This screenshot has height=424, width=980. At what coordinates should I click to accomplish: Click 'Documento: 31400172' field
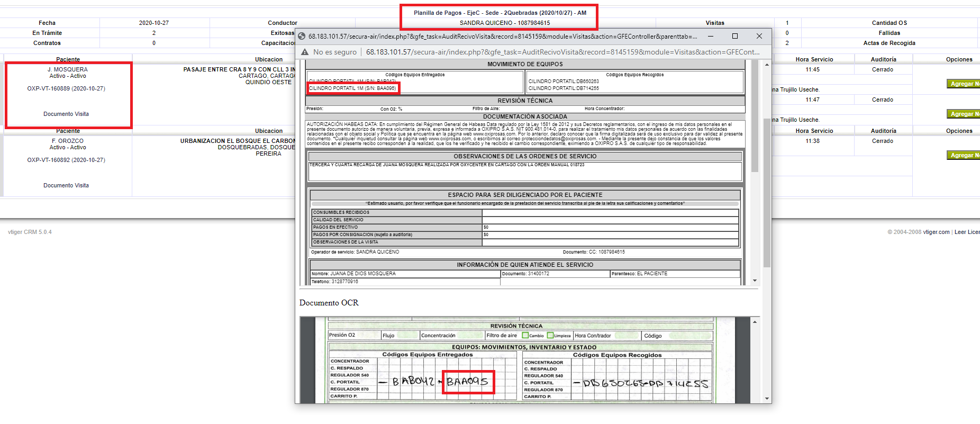click(525, 274)
